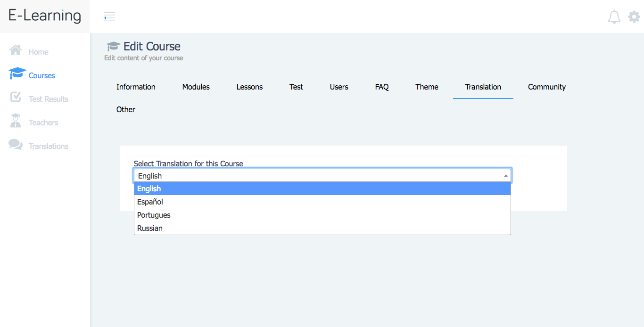Click the "Edit Course" heading text
Image resolution: width=644 pixels, height=327 pixels.
152,46
